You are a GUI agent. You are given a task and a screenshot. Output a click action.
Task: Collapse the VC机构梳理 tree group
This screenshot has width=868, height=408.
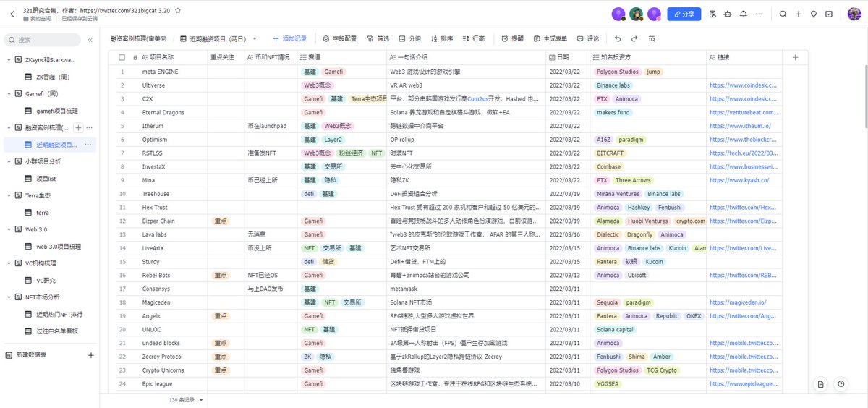pyautogui.click(x=8, y=263)
